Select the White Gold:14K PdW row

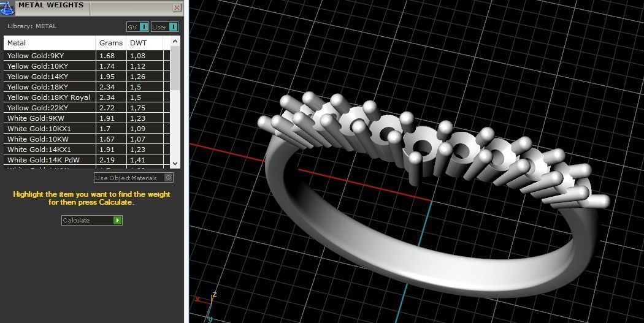pyautogui.click(x=86, y=160)
